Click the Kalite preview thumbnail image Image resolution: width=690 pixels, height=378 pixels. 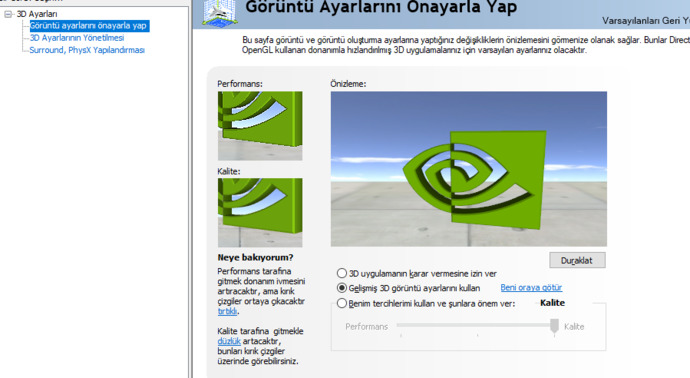260,213
